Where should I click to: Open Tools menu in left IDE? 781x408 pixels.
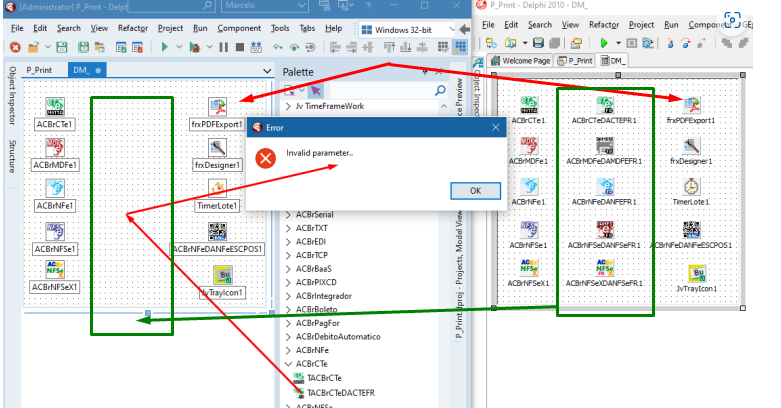(280, 28)
